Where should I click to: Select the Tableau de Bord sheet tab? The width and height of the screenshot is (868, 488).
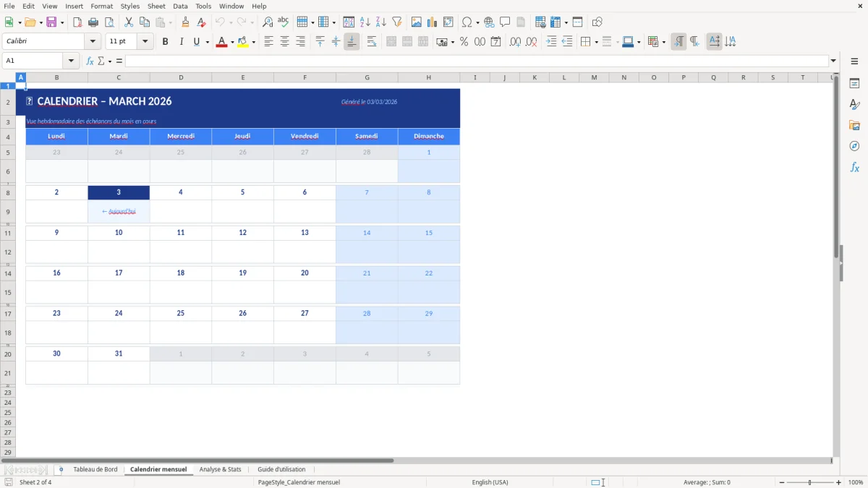pos(95,469)
